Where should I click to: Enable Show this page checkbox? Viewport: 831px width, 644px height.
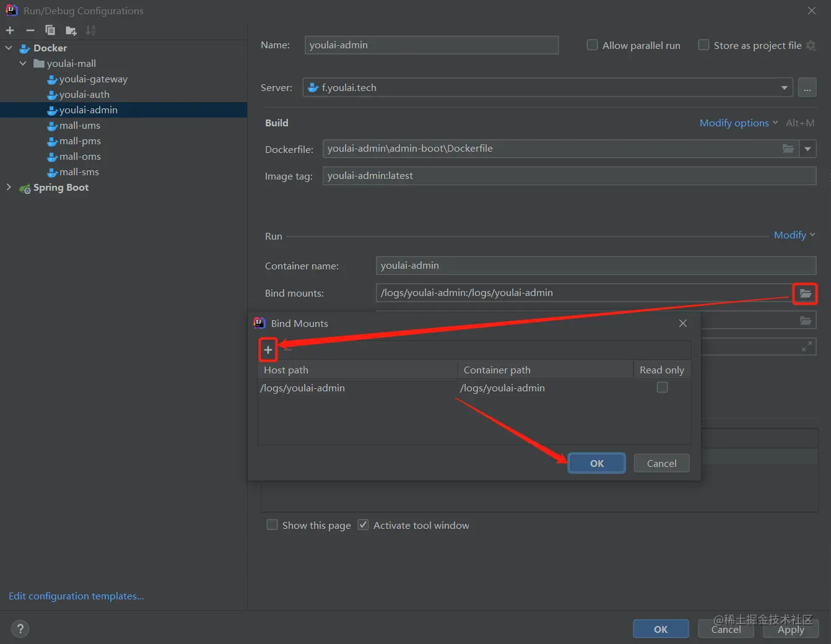272,525
